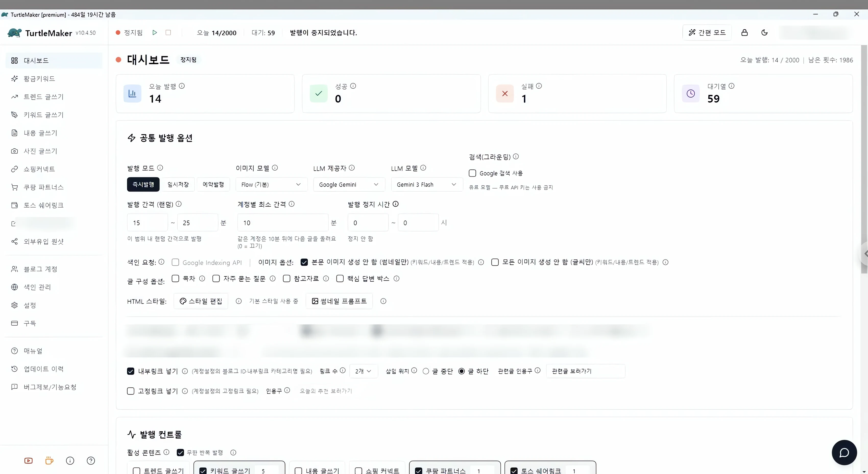Enable 자주 묻는 질문 checkbox

[216, 278]
